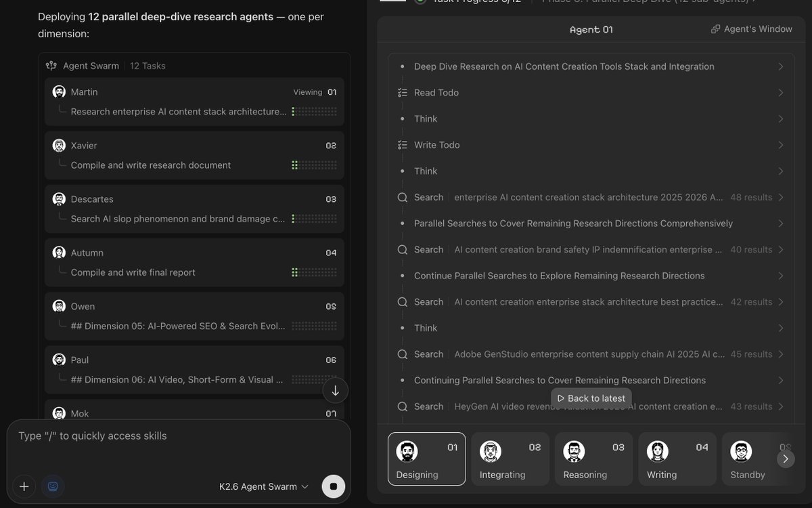Open the K2.6 Agent Swarm model dropdown
This screenshot has width=812, height=508.
(x=263, y=486)
